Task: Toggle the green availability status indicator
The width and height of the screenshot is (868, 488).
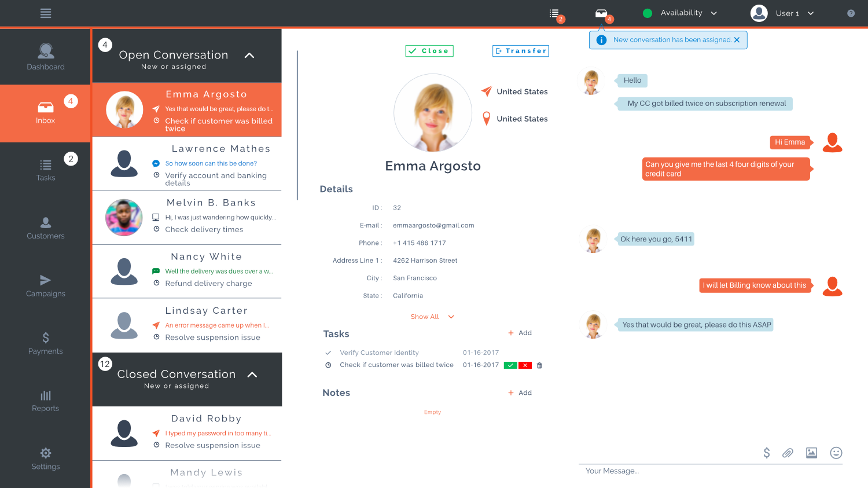Action: [x=647, y=13]
